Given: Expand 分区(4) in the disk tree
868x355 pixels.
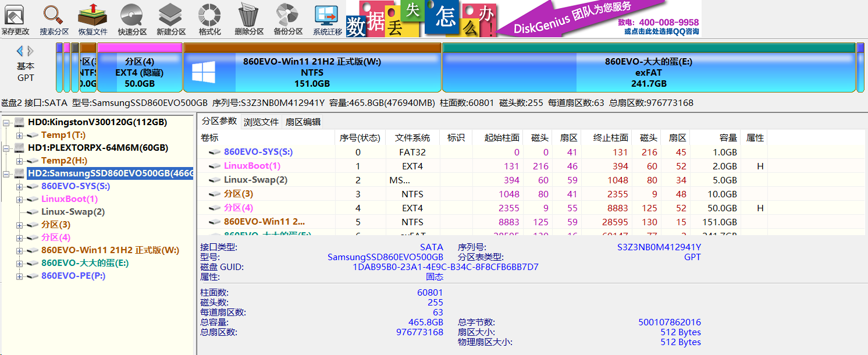Looking at the screenshot, I should click(x=19, y=237).
